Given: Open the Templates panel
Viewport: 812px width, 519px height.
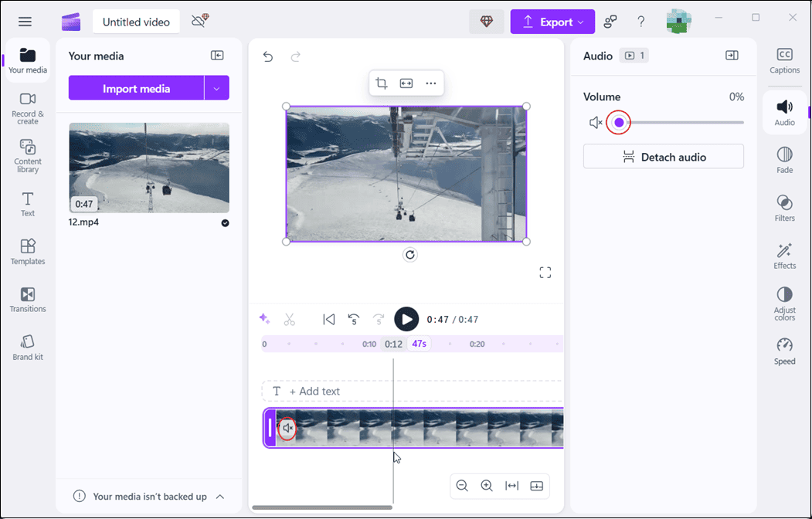Looking at the screenshot, I should pos(27,253).
